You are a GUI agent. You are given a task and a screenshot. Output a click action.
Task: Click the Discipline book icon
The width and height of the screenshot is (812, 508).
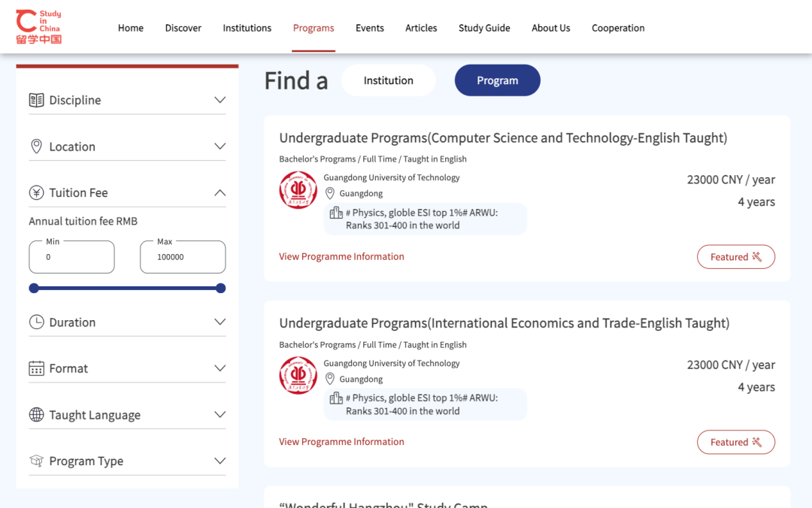click(36, 100)
